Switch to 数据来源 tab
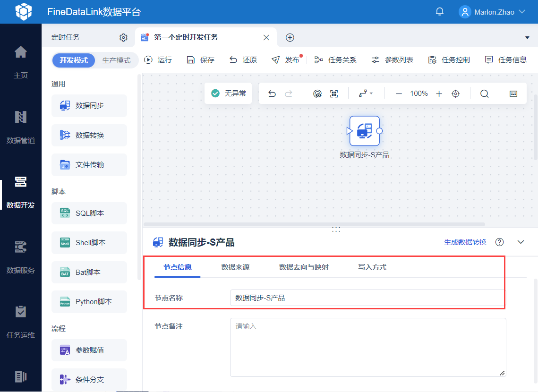538x392 pixels. 235,267
